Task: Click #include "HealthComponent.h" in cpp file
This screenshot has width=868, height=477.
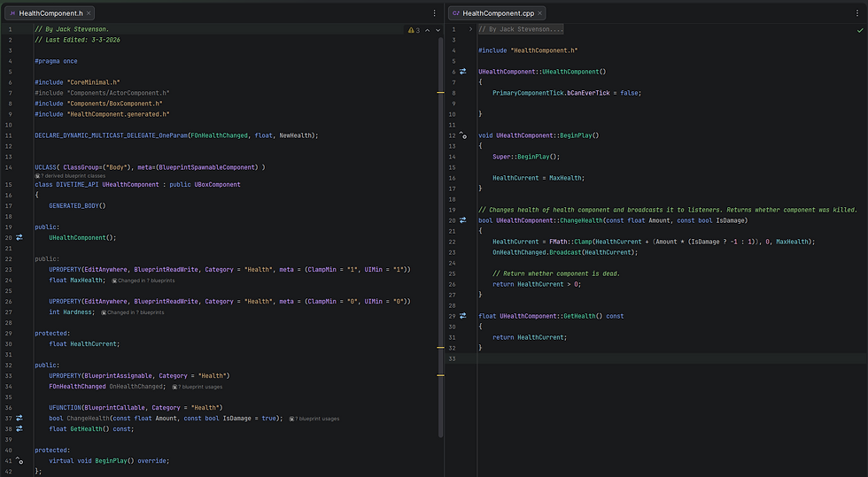Action: pos(528,50)
